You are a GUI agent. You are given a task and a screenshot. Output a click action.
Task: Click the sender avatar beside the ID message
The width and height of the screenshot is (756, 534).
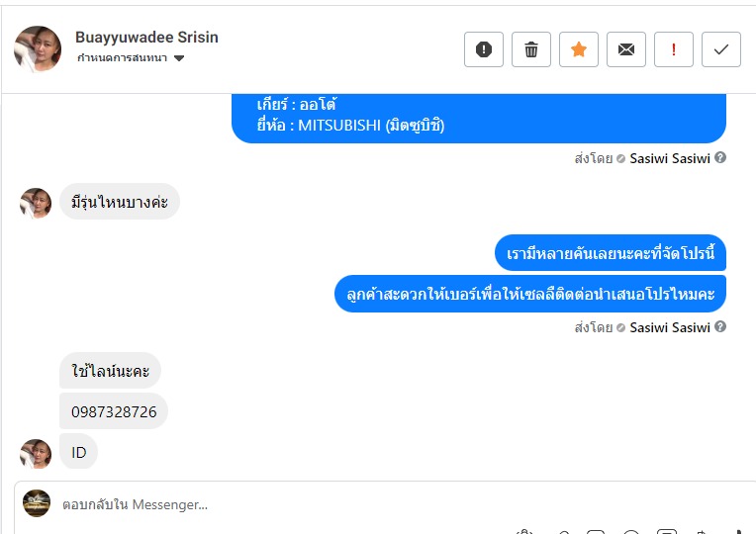click(x=36, y=453)
